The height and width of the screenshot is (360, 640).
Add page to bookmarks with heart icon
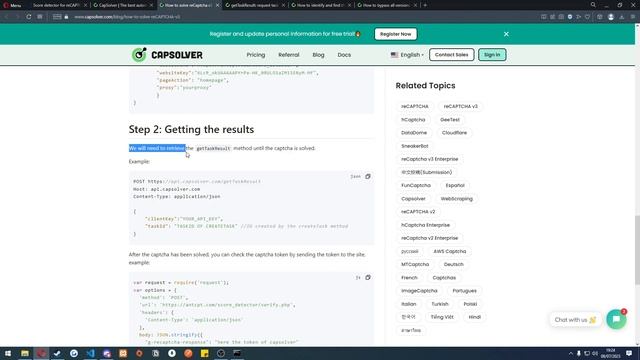coord(587,17)
